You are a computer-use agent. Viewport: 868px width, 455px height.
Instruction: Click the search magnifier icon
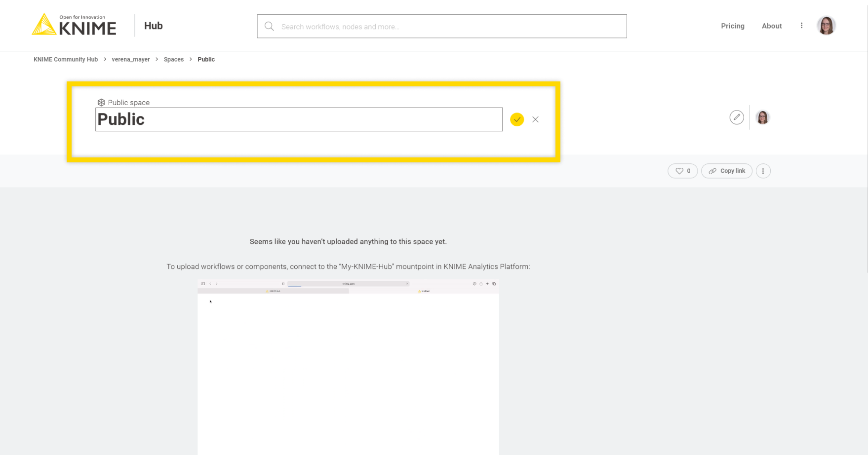[x=269, y=27]
